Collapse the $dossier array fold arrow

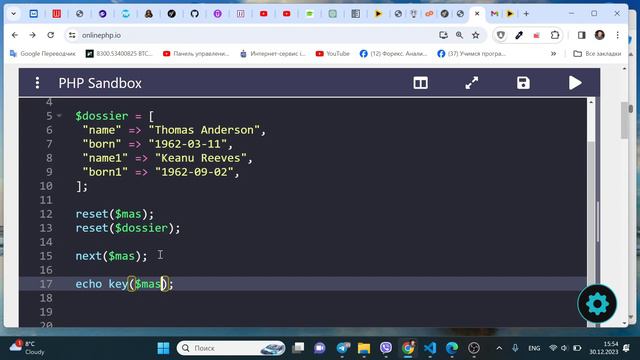(59, 116)
